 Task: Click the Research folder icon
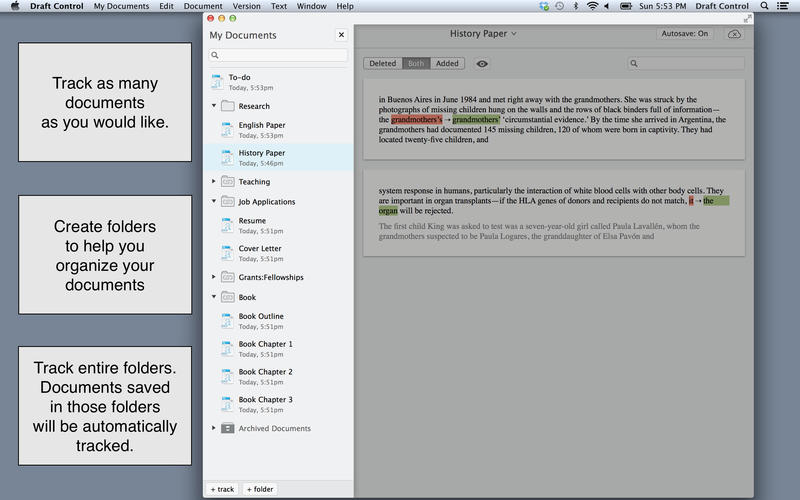point(227,106)
